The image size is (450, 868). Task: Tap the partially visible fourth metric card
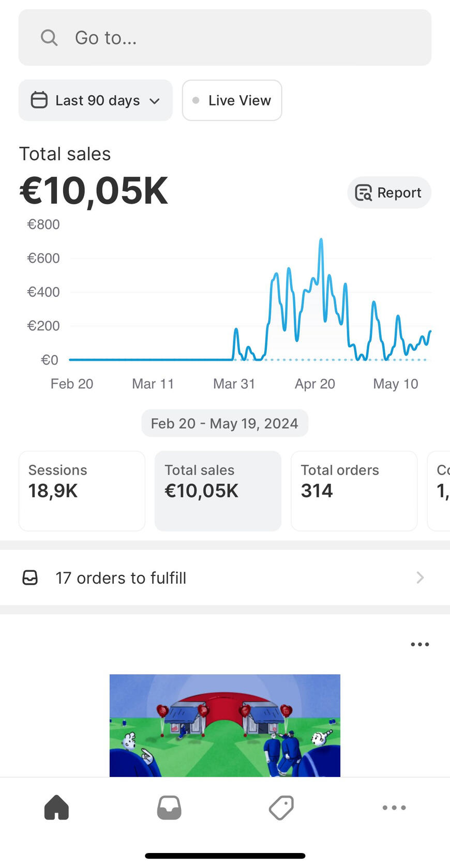[x=440, y=491]
